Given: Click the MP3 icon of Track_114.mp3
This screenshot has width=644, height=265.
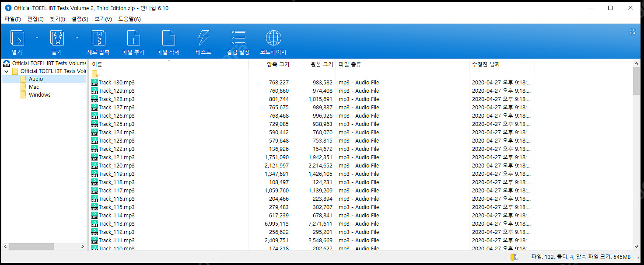Looking at the screenshot, I should click(x=94, y=216).
